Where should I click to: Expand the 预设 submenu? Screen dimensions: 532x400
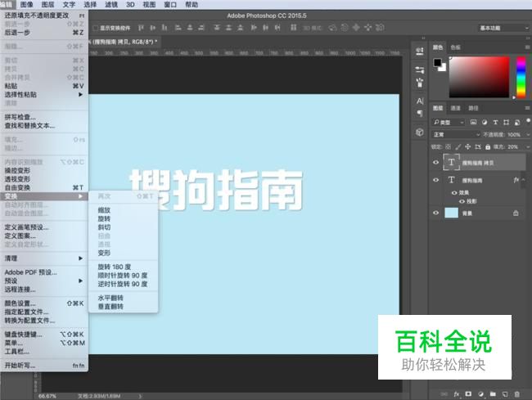click(43, 281)
